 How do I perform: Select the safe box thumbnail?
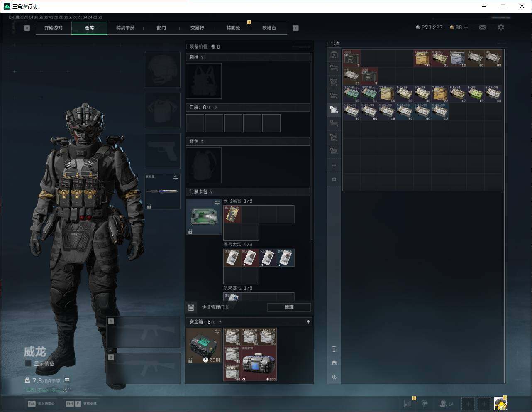pos(204,346)
